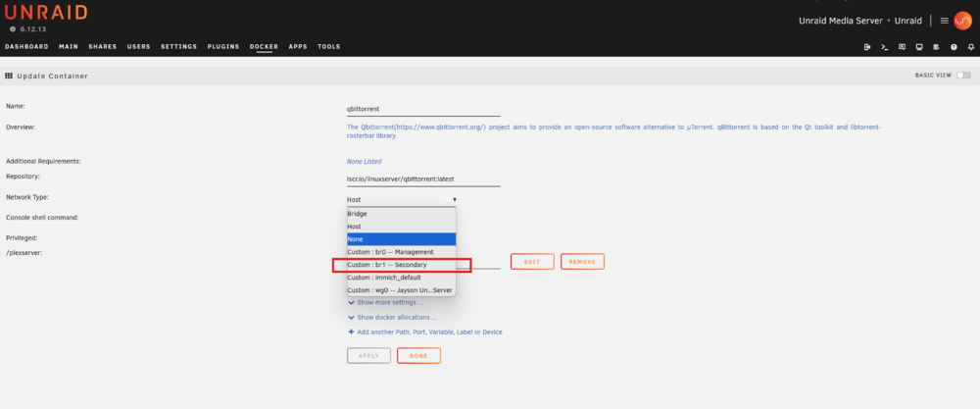This screenshot has width=980, height=409.
Task: Click the version 6.12.13 text
Action: pos(32,29)
